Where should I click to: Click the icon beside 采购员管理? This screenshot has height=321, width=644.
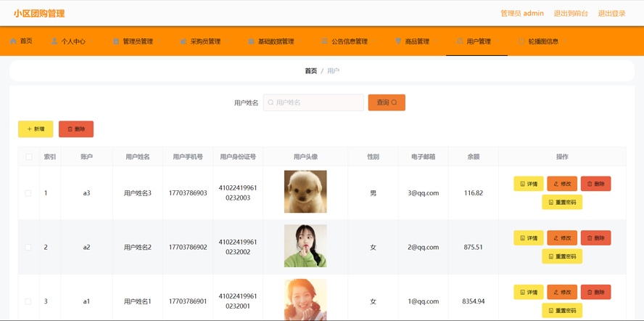click(x=183, y=41)
